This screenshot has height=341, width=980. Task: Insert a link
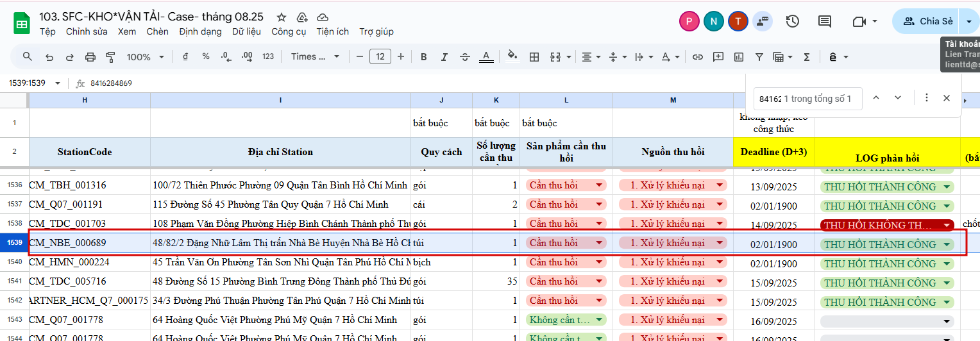[698, 56]
